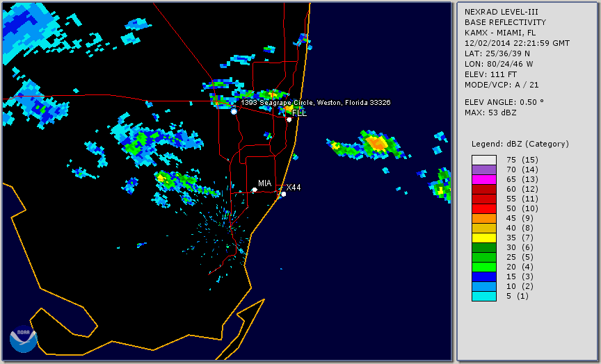Click the '75 (15)' legend value
This screenshot has height=364, width=601.
click(x=522, y=160)
